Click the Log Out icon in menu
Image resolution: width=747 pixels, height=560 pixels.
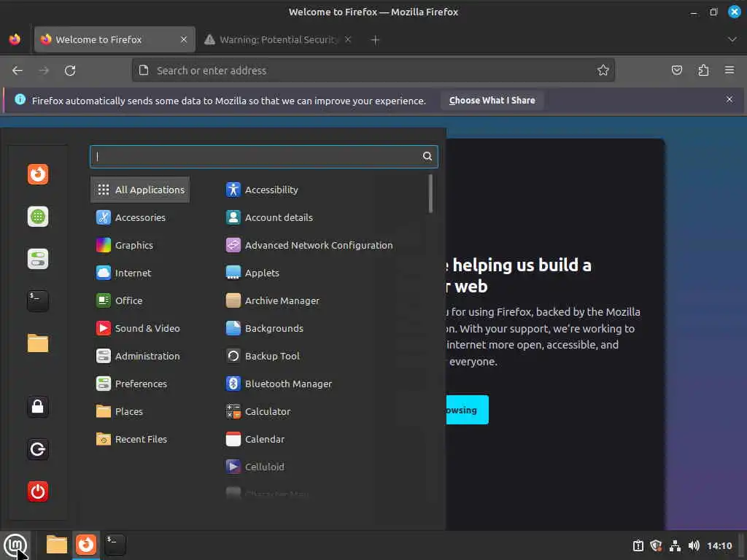pyautogui.click(x=38, y=449)
